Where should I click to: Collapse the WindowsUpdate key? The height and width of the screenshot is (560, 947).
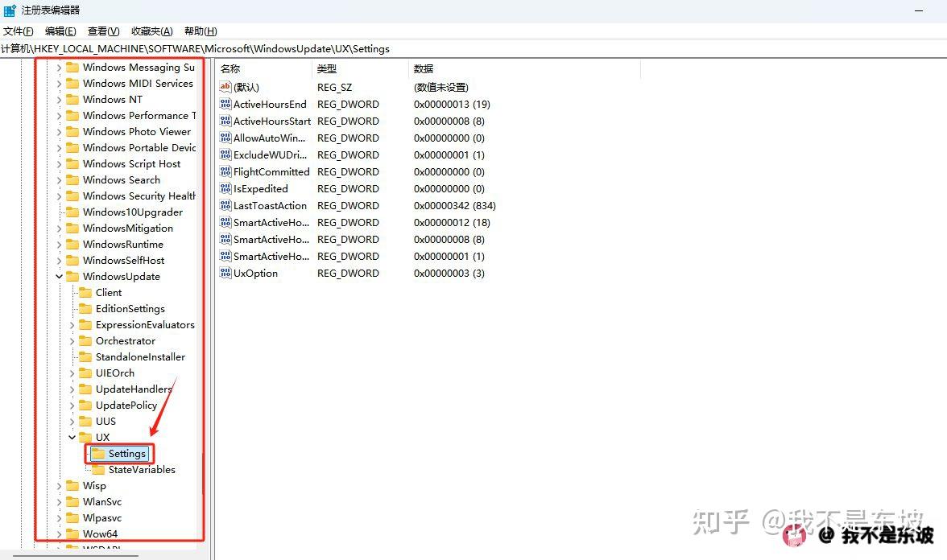[x=60, y=277]
